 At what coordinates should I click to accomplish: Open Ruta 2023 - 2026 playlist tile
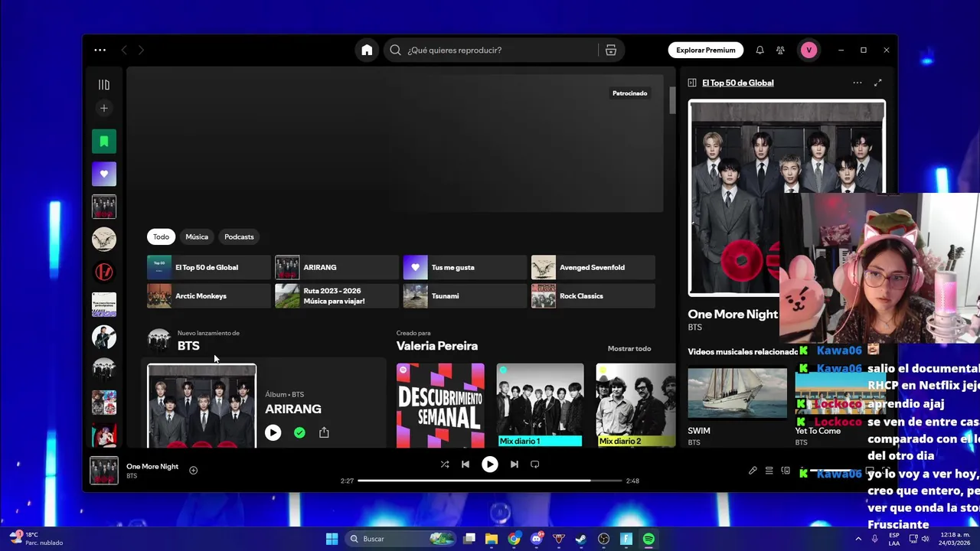(337, 295)
